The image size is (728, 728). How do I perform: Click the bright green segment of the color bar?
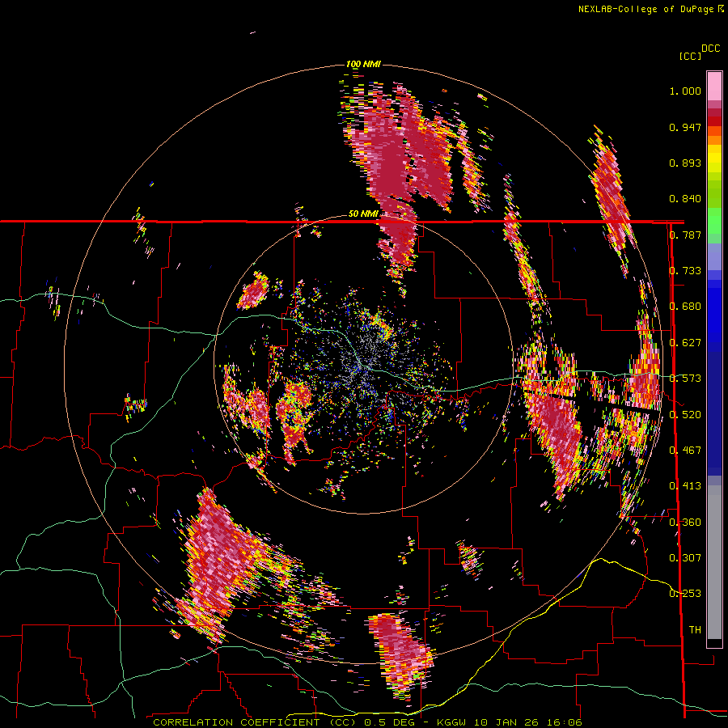click(x=714, y=221)
